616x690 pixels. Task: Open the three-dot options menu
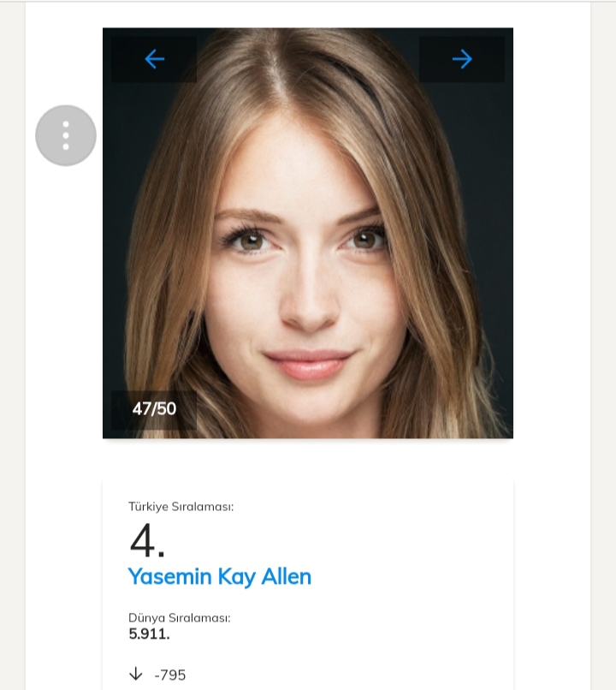pos(66,135)
